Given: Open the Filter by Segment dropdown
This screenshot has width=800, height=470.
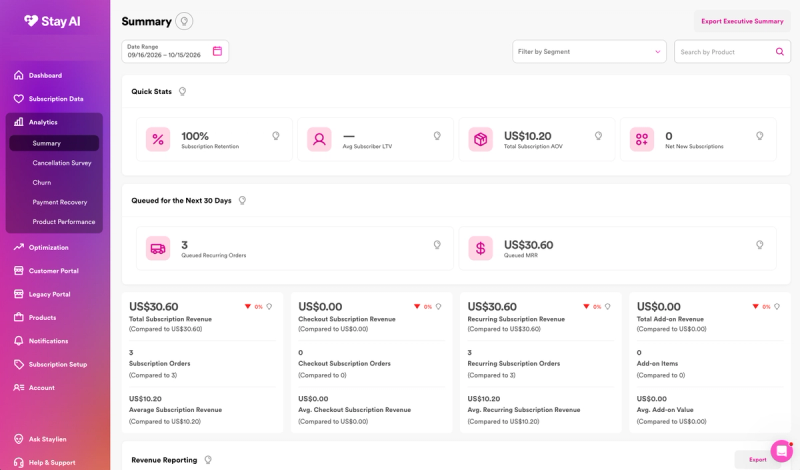Looking at the screenshot, I should click(589, 52).
